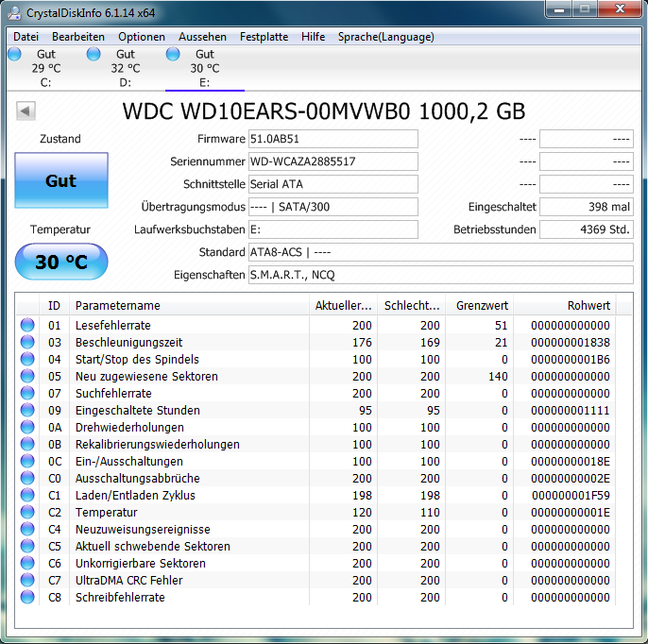Open the Bearbeiten menu

point(78,37)
